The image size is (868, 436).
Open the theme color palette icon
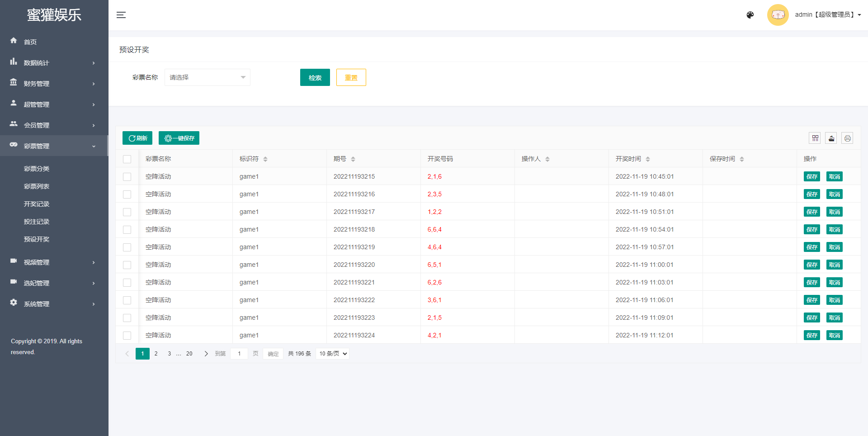coord(750,15)
